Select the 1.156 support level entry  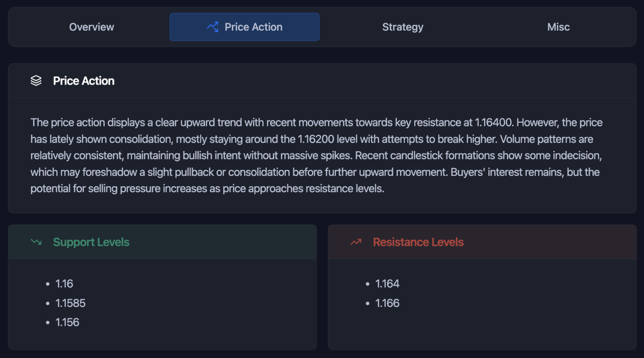pyautogui.click(x=67, y=322)
